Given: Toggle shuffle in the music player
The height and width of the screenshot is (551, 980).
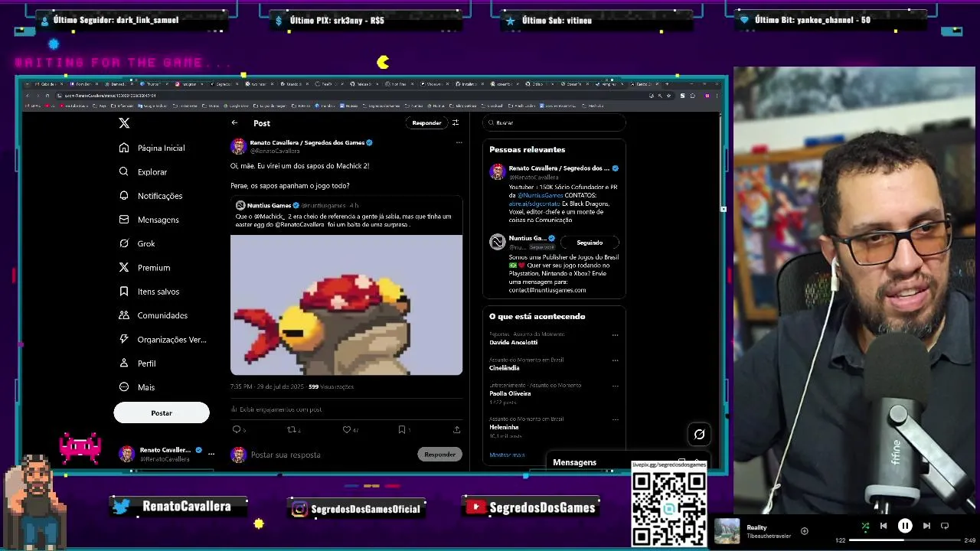Looking at the screenshot, I should (x=865, y=526).
